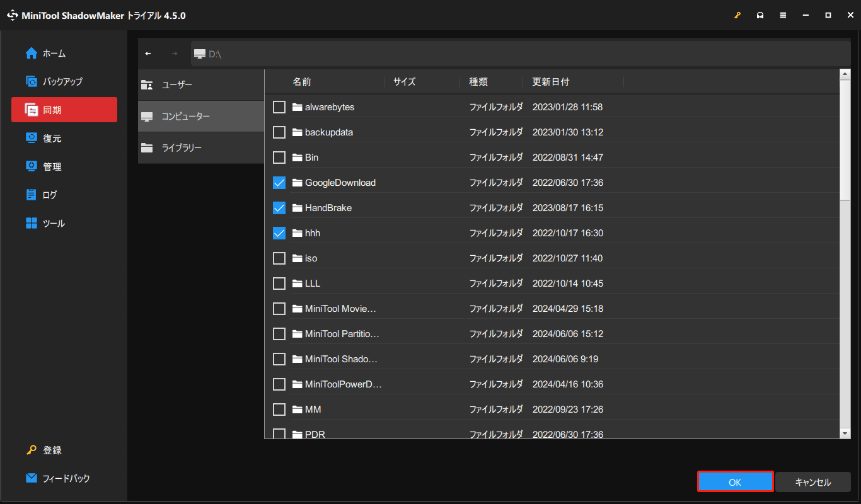Click the envelope icon next to フィードバック
Screen dimensions: 861x504
[32, 478]
